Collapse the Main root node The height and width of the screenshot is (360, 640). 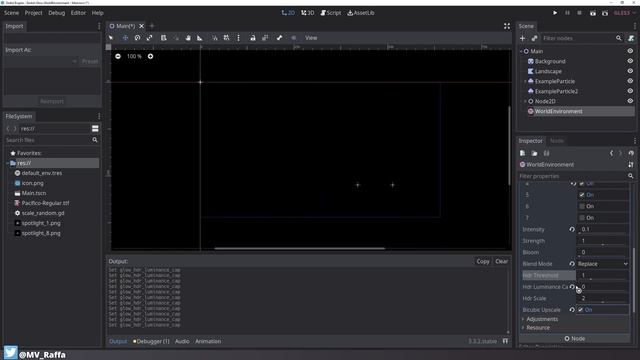(x=521, y=51)
